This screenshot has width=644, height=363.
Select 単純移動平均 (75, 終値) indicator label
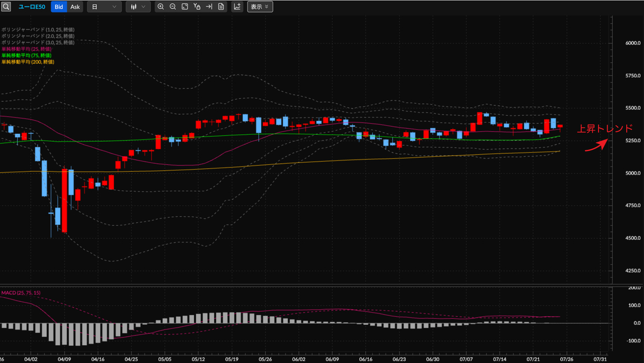tap(26, 55)
